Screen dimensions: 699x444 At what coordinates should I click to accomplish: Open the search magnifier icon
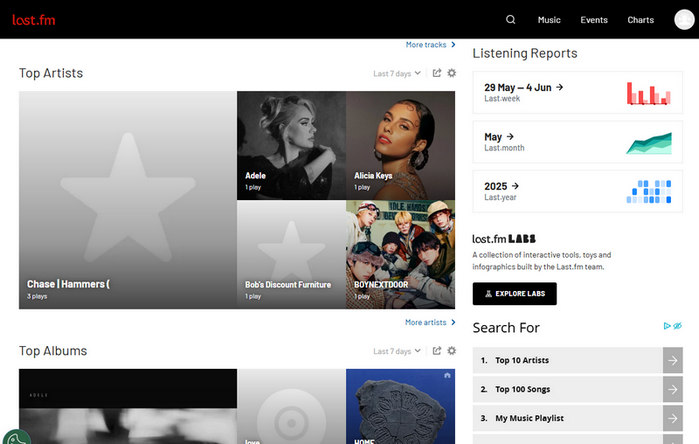tap(510, 20)
